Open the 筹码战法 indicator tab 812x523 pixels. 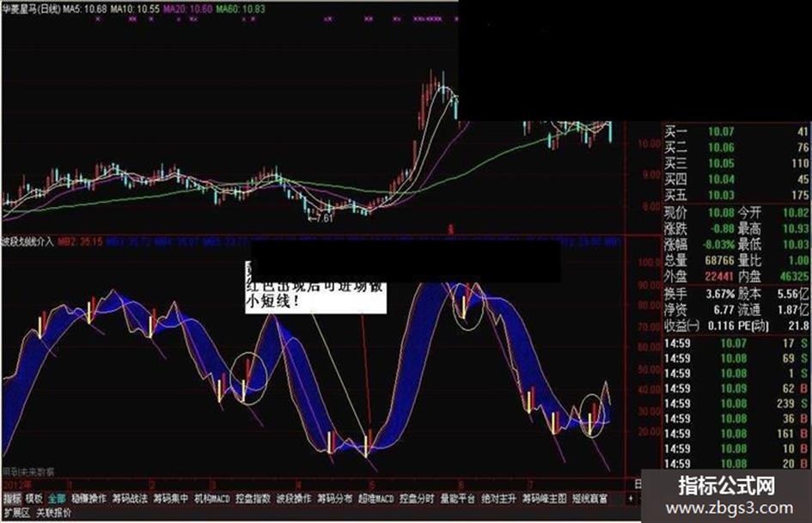point(130,499)
